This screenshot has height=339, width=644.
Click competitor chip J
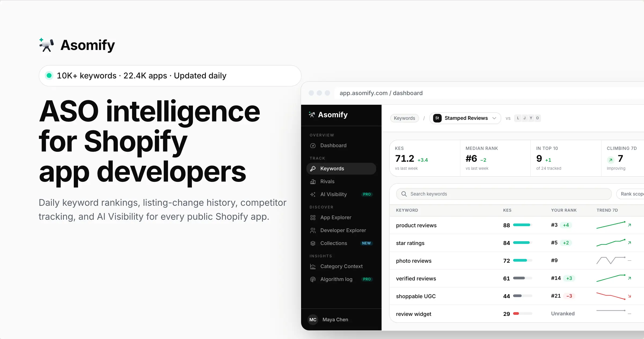(x=524, y=118)
